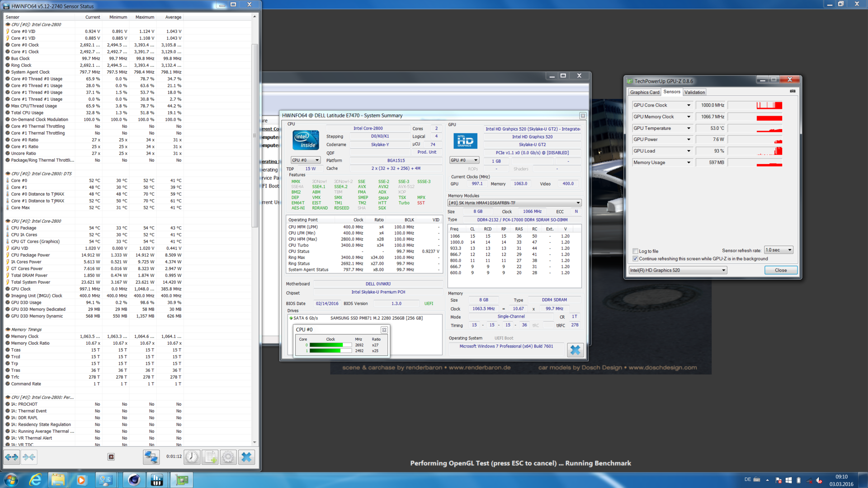The height and width of the screenshot is (488, 868).
Task: Click the DE language indicator in taskbar
Action: pyautogui.click(x=748, y=479)
